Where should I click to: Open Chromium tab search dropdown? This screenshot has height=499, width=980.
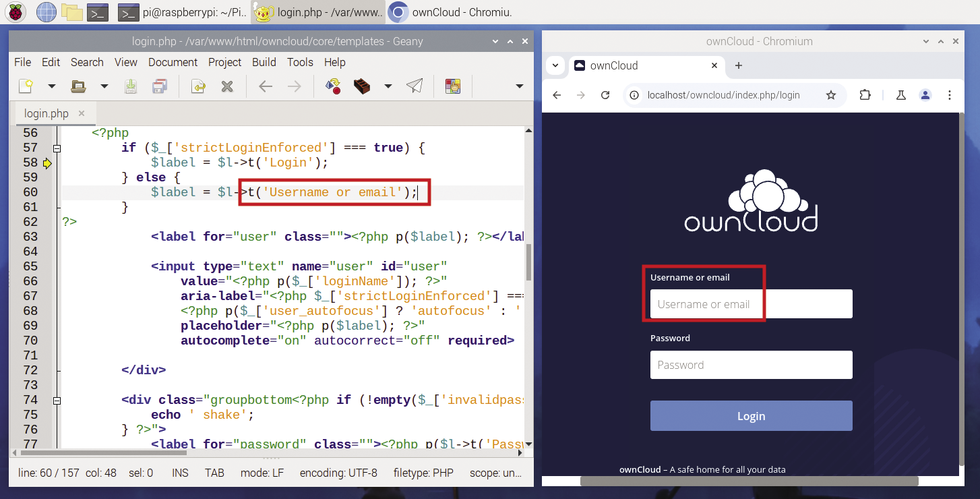pos(555,65)
